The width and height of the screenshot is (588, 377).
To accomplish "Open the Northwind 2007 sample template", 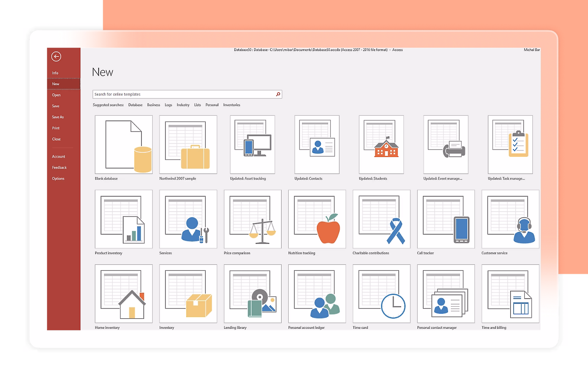I will [x=188, y=145].
